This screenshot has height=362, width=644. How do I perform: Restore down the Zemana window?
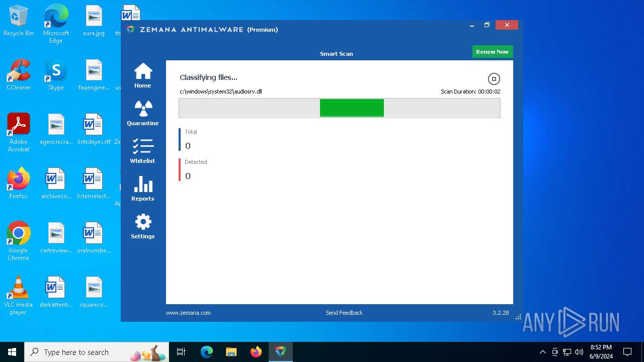[487, 25]
